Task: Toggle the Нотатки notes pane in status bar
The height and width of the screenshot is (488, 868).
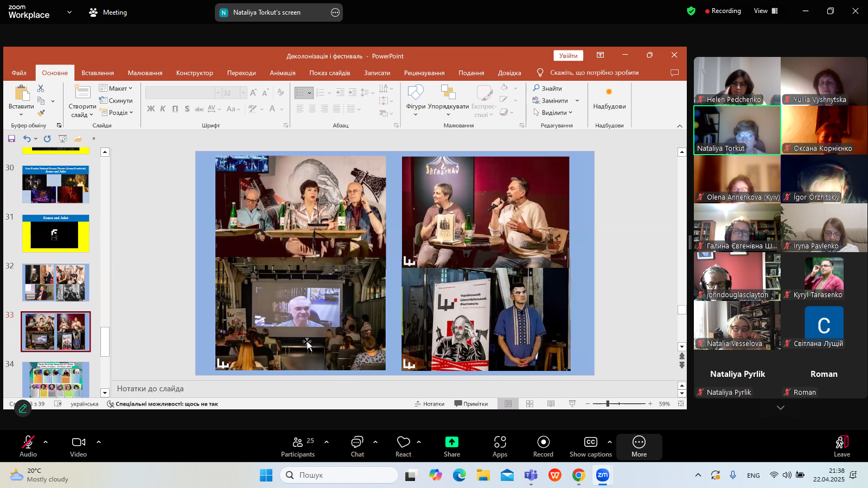Action: [x=429, y=404]
